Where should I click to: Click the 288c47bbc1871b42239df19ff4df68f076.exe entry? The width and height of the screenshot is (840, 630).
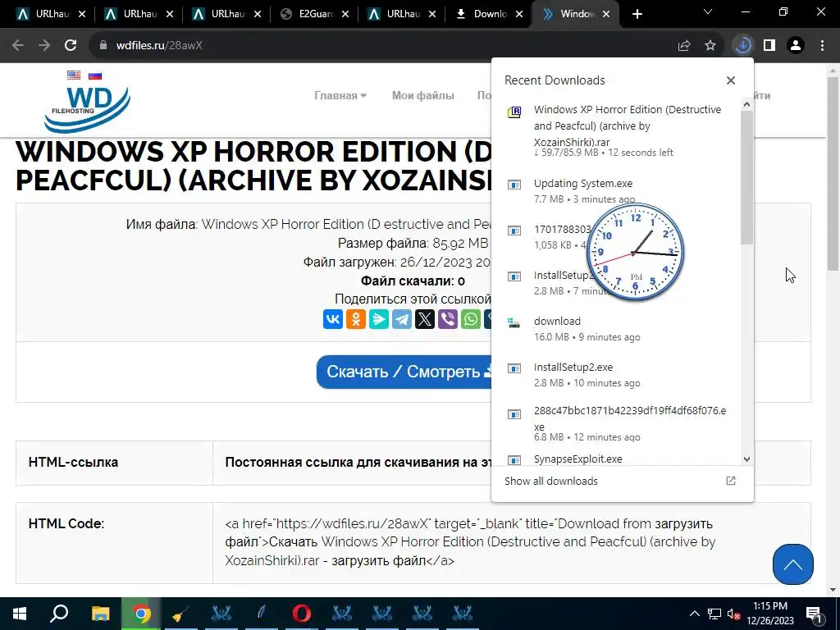(617, 423)
